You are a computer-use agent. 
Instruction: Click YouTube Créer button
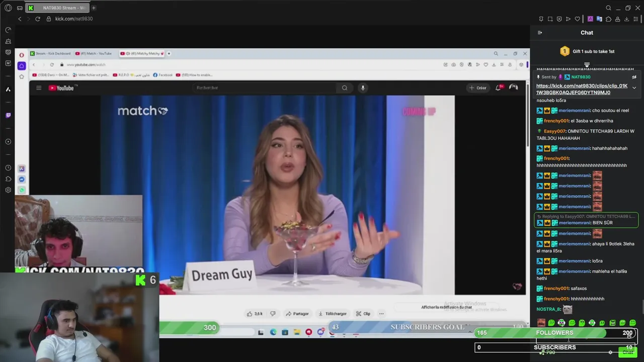[x=477, y=87]
